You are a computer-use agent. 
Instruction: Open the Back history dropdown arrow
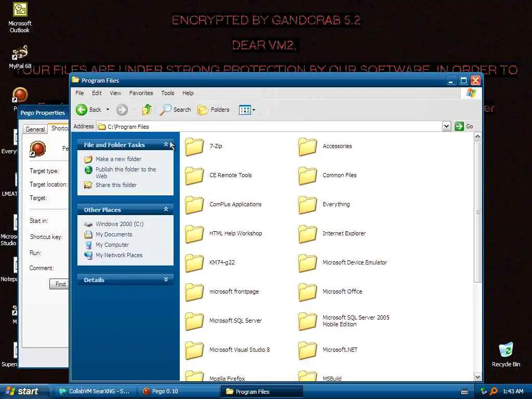tap(108, 110)
